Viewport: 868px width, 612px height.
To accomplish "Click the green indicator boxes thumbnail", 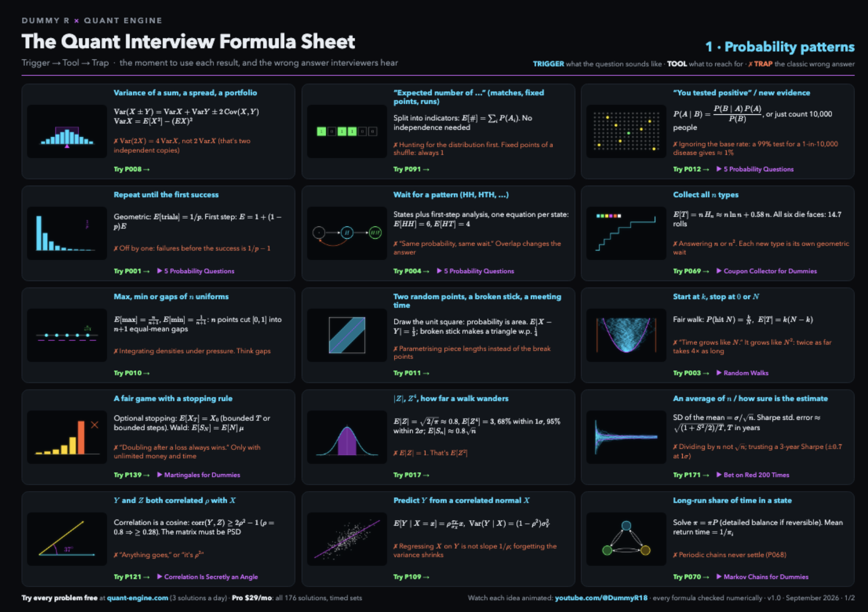I will click(x=347, y=131).
